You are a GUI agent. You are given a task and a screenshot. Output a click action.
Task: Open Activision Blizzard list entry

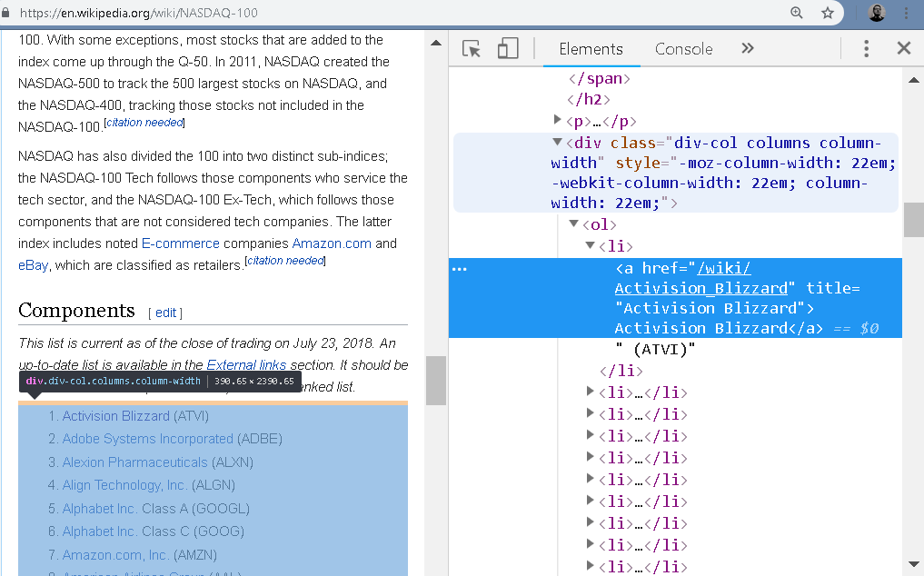pyautogui.click(x=116, y=416)
